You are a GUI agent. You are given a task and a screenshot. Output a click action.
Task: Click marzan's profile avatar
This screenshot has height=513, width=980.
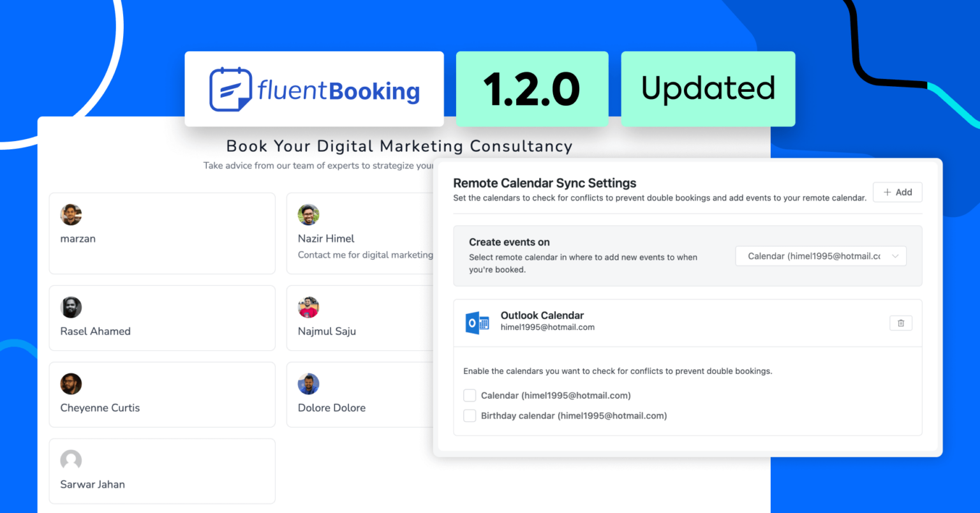71,215
